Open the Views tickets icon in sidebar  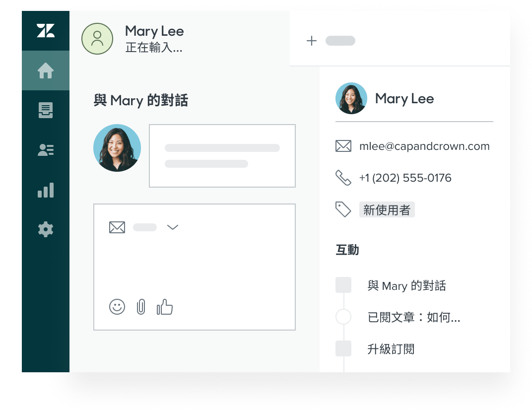coord(46,110)
